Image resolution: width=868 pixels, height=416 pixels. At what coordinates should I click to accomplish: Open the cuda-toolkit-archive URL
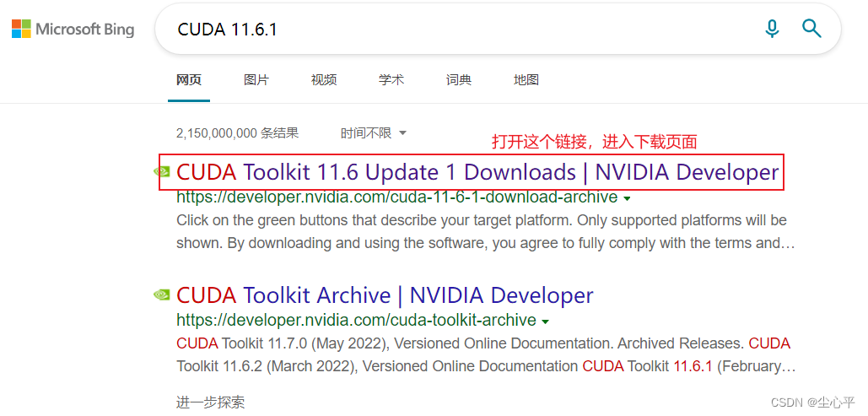(x=356, y=320)
